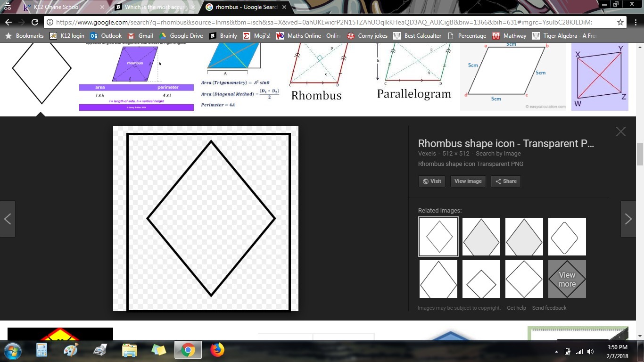This screenshot has height=362, width=644.
Task: Click the power plug tray icon
Action: pos(568,352)
